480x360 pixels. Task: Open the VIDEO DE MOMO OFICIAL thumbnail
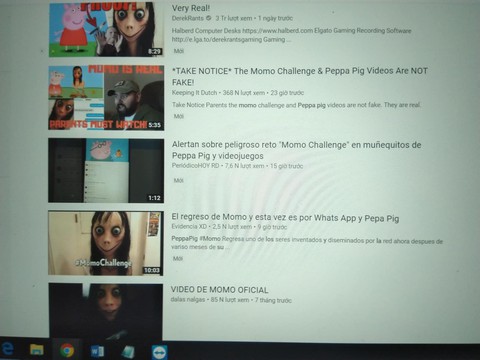(105, 312)
